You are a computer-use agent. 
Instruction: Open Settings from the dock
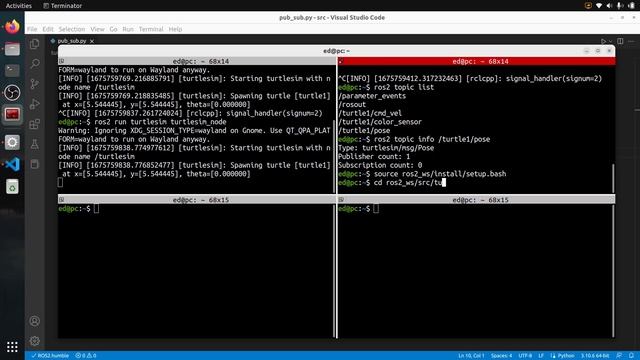12,142
